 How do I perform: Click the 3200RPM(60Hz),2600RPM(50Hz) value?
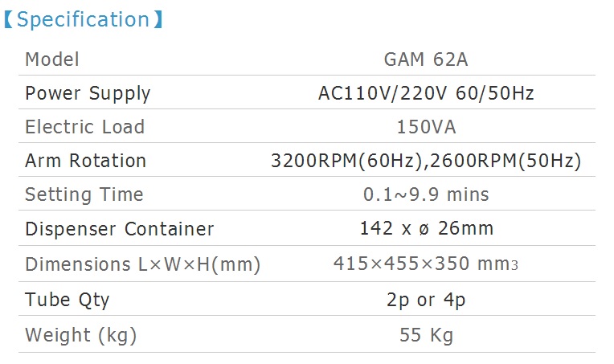point(426,161)
